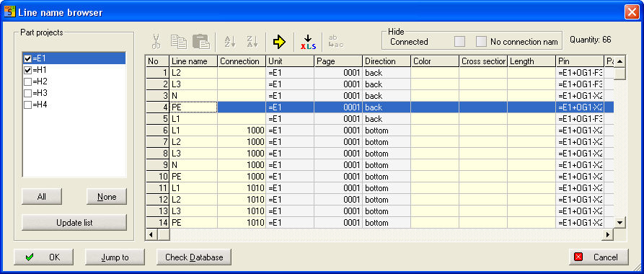
Task: Click the All button
Action: pyautogui.click(x=42, y=197)
